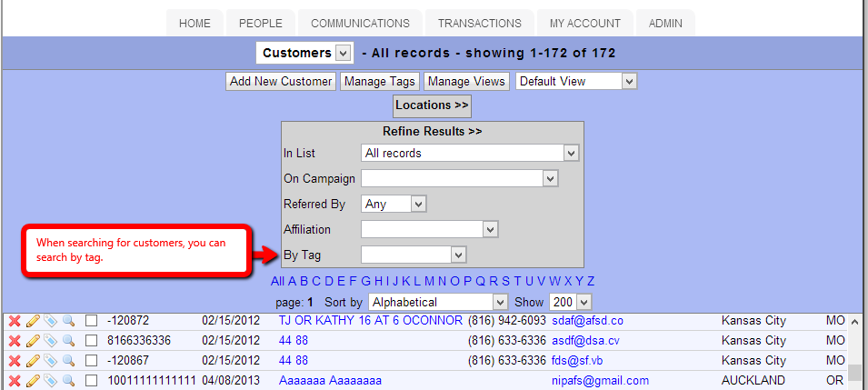Click the Add New Customer button
Image resolution: width=868 pixels, height=390 pixels.
281,81
